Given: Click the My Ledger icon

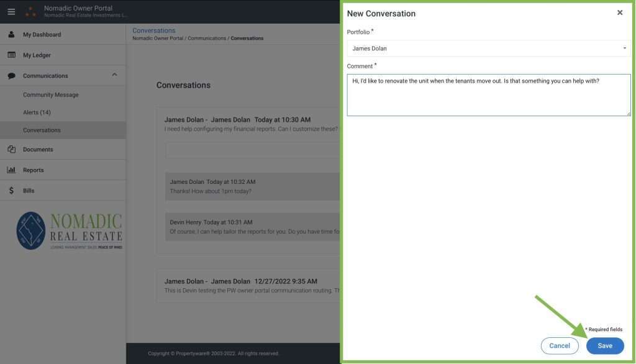Looking at the screenshot, I should (x=11, y=55).
